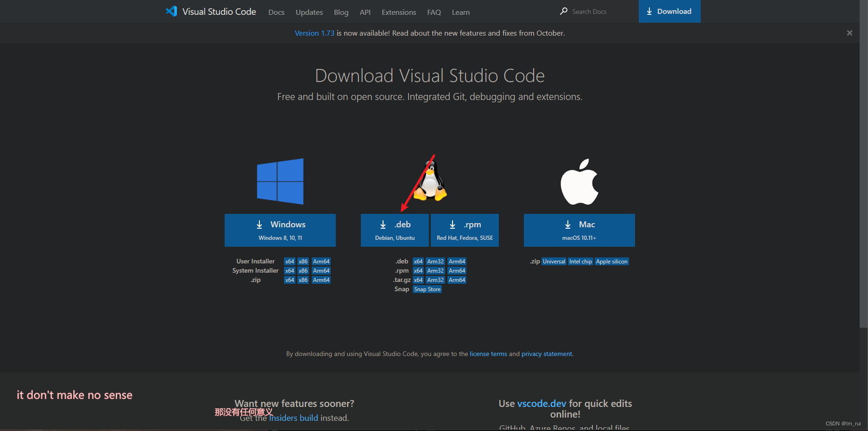Select Linux .rpm Arm32 link
The height and width of the screenshot is (431, 868).
[x=435, y=271]
